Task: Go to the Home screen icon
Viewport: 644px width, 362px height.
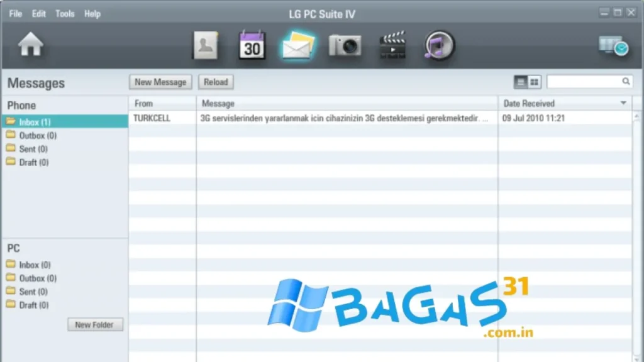Action: pyautogui.click(x=30, y=45)
